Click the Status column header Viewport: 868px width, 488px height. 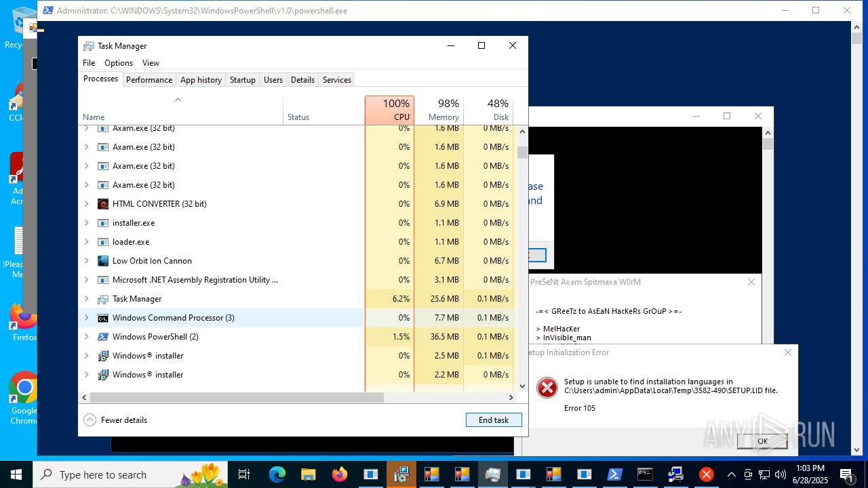point(324,110)
